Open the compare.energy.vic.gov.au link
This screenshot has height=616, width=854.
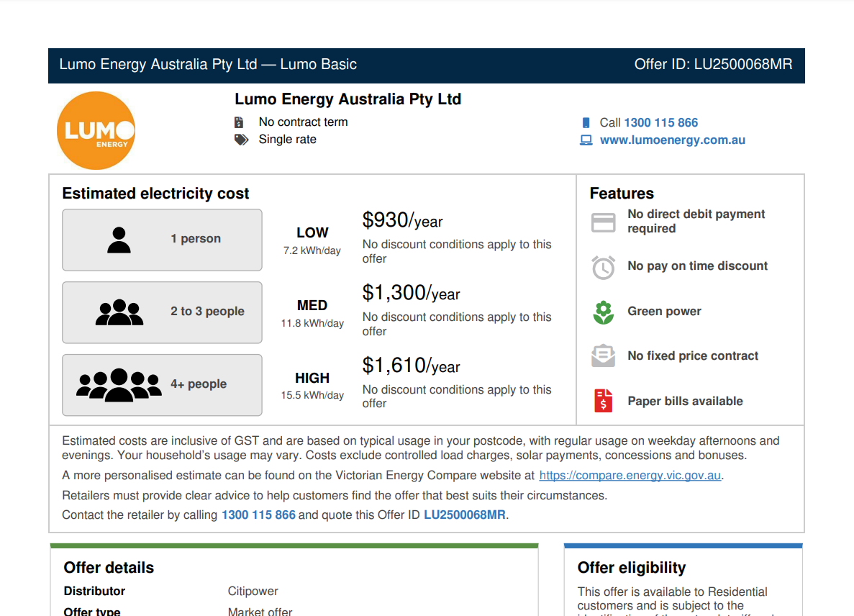pos(630,476)
